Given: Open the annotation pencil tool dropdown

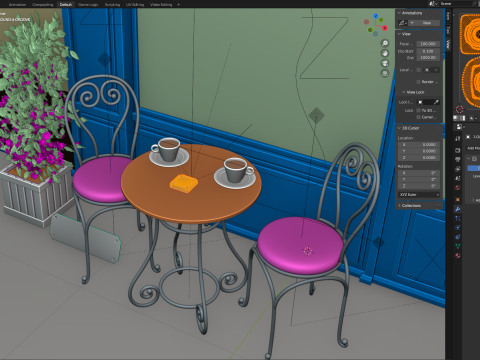Looking at the screenshot, I should pos(403,23).
